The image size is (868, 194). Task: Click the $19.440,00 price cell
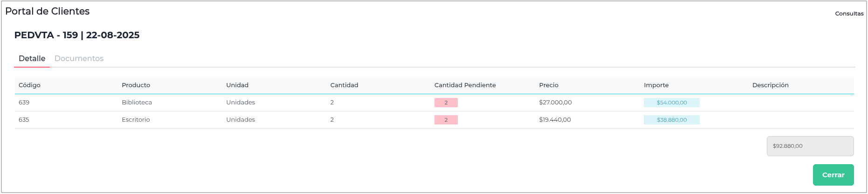(x=555, y=119)
